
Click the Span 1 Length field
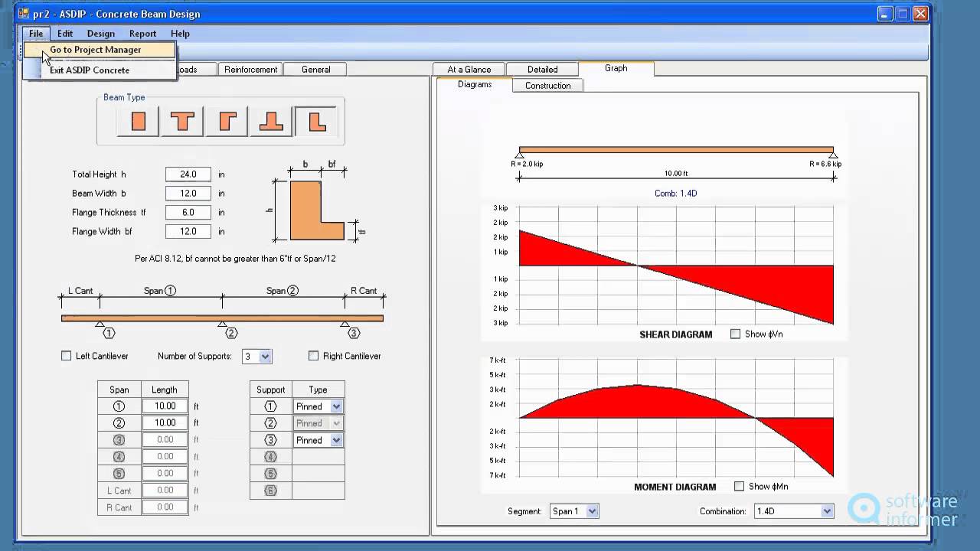tap(165, 406)
